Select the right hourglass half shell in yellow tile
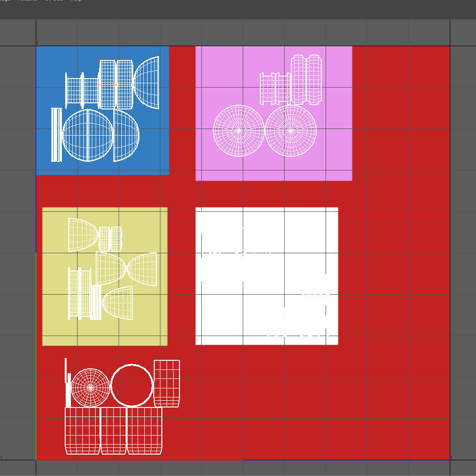This screenshot has height=476, width=476. (x=142, y=269)
